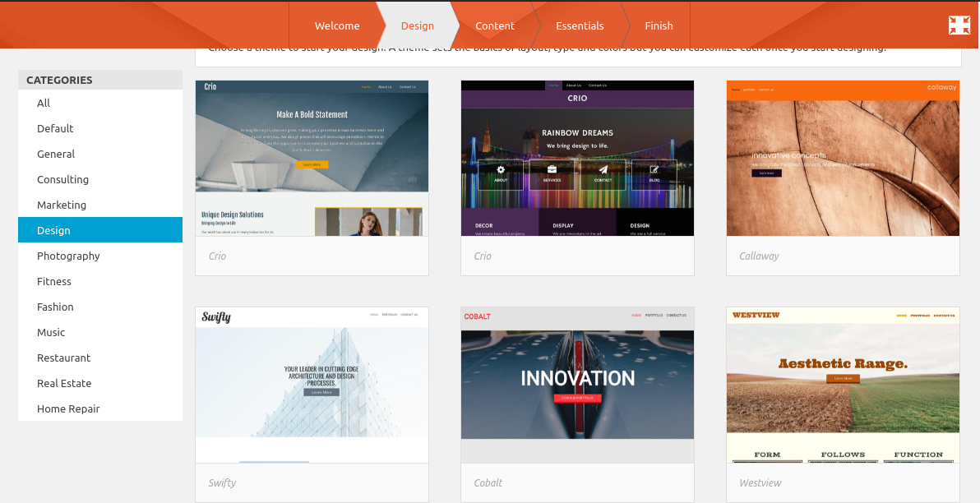Pick Crio theme preview showing Rainbow Dreams

coord(577,158)
